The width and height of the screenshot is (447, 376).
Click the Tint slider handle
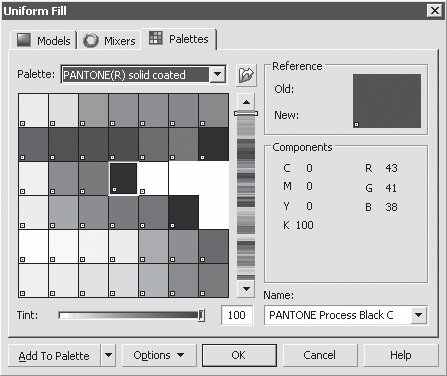(x=201, y=315)
